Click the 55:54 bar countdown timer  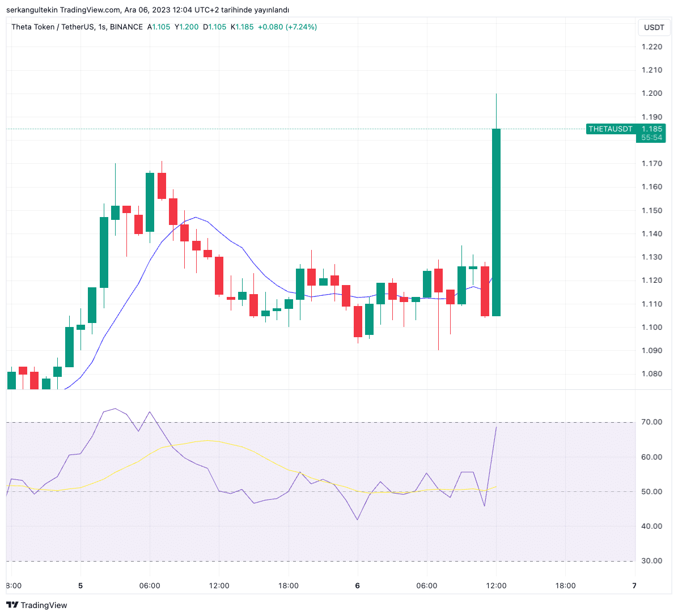[x=651, y=138]
